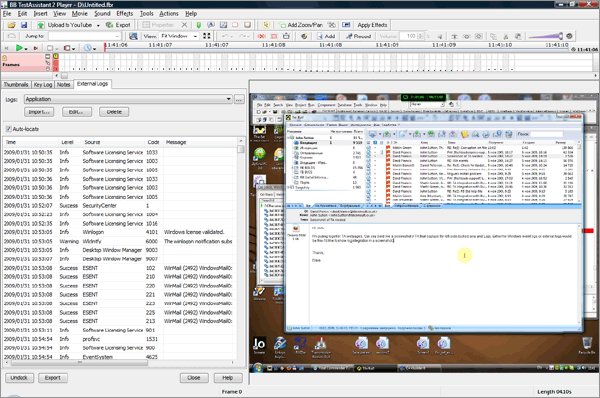The height and width of the screenshot is (398, 600).
Task: Select the External Logs tab
Action: [92, 84]
